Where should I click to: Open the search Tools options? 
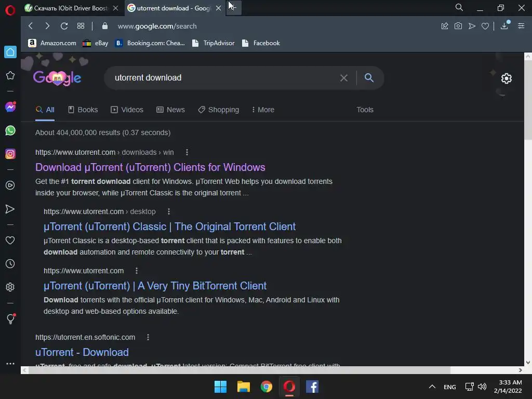(x=365, y=110)
